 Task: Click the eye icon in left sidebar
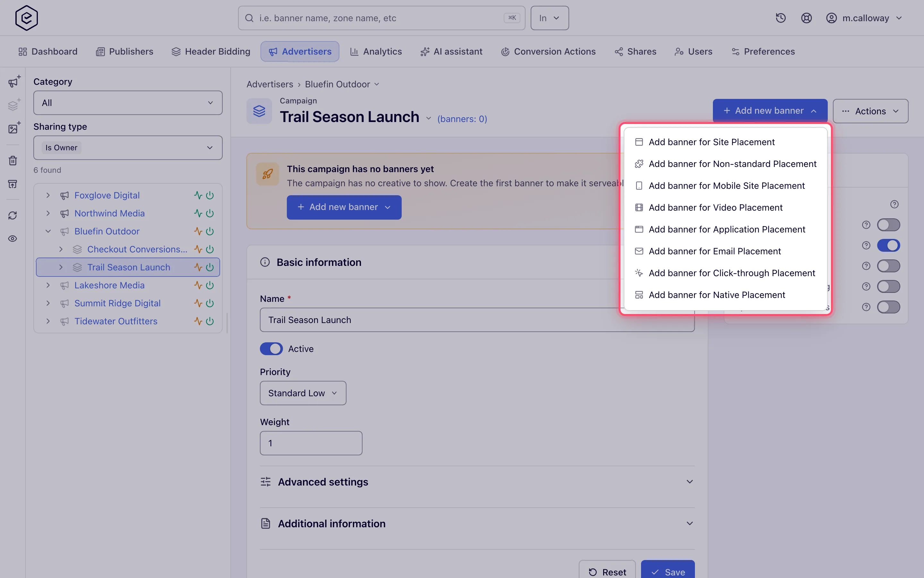click(13, 239)
